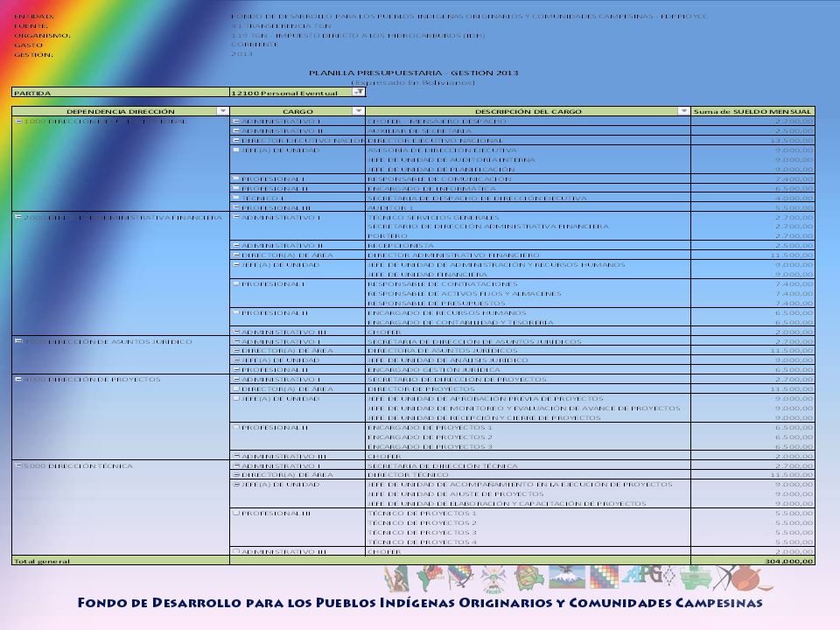Collapse PROFESIONAL I row for Responsable de Comunicación
Image resolution: width=840 pixels, height=630 pixels.
click(236, 178)
